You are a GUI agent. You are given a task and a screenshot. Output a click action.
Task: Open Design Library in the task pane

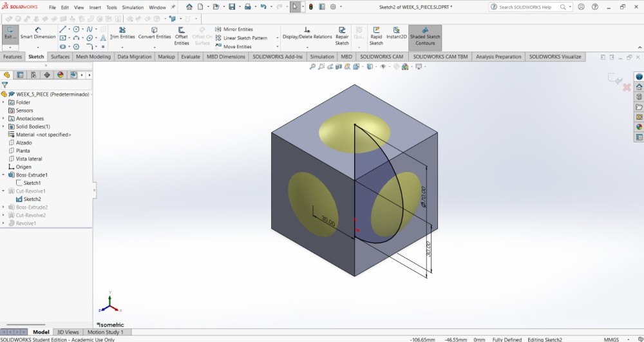(x=639, y=97)
